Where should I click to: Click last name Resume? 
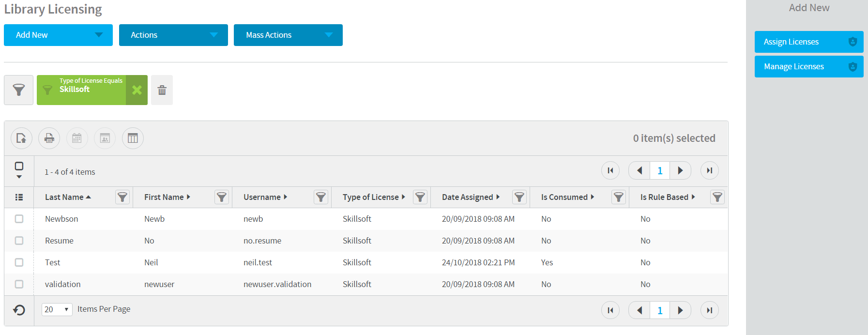click(x=59, y=241)
